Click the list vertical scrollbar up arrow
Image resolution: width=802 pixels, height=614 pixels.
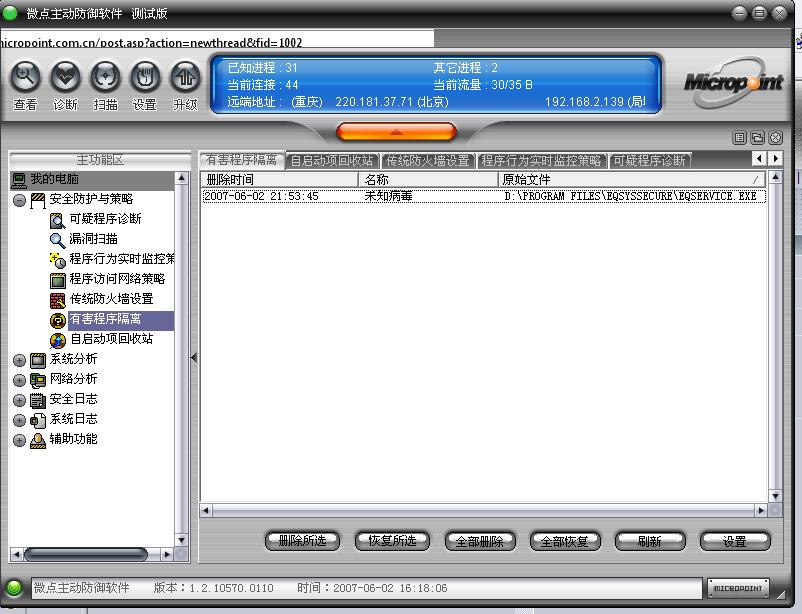coord(775,178)
